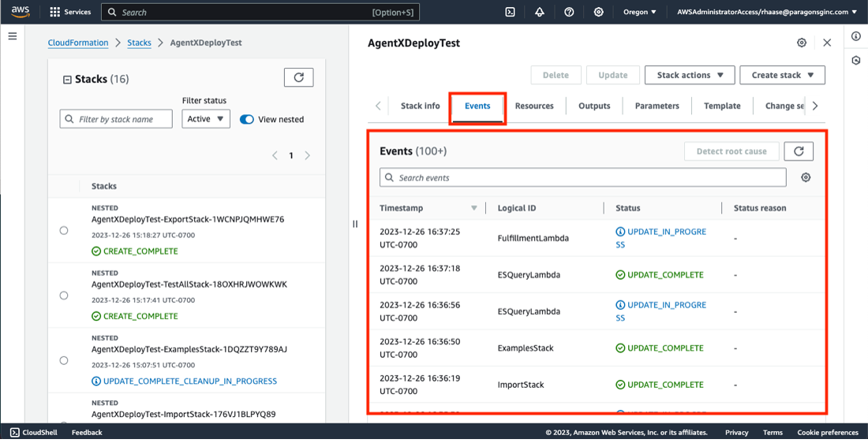Image resolution: width=868 pixels, height=443 pixels.
Task: Switch to the Resources tab
Action: [x=534, y=106]
